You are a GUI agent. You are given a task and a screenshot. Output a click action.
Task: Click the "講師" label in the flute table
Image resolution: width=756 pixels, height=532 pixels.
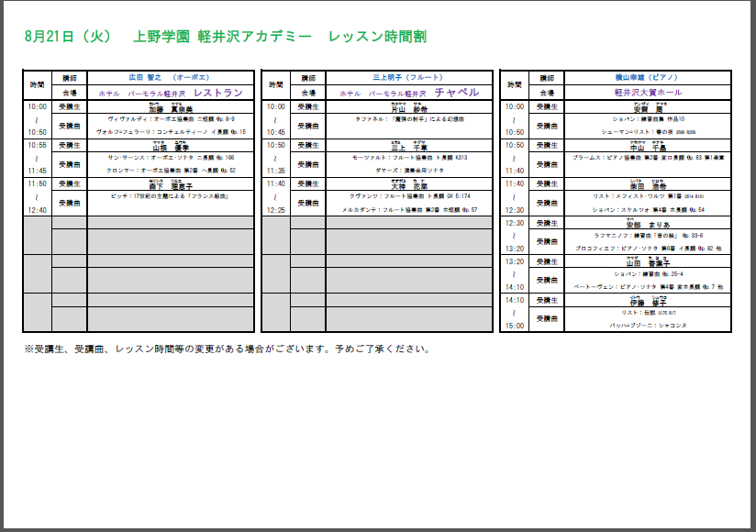[308, 78]
